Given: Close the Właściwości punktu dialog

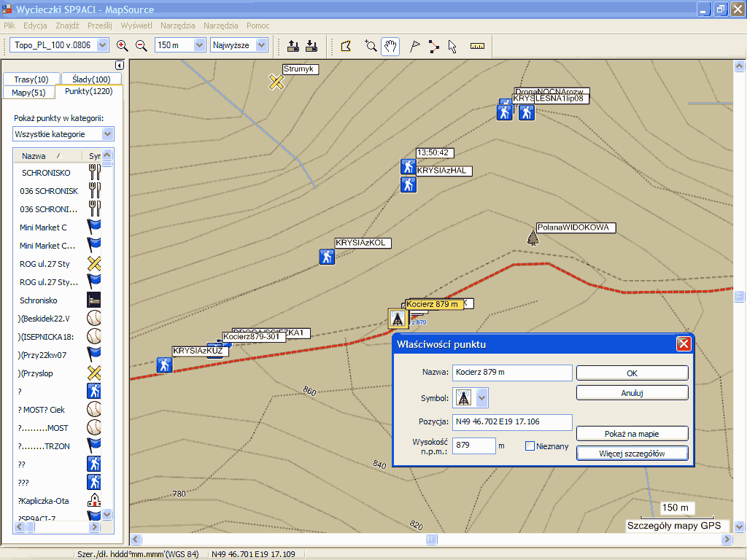Looking at the screenshot, I should coord(684,344).
